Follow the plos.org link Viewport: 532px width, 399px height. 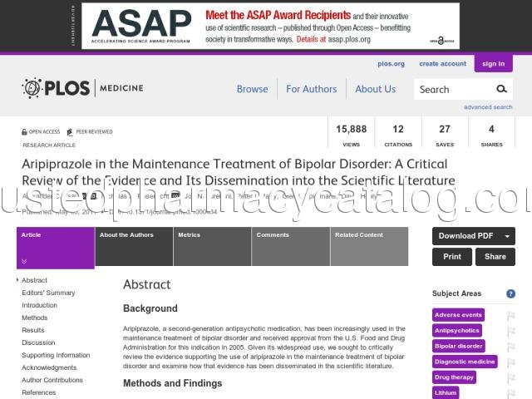tap(391, 64)
